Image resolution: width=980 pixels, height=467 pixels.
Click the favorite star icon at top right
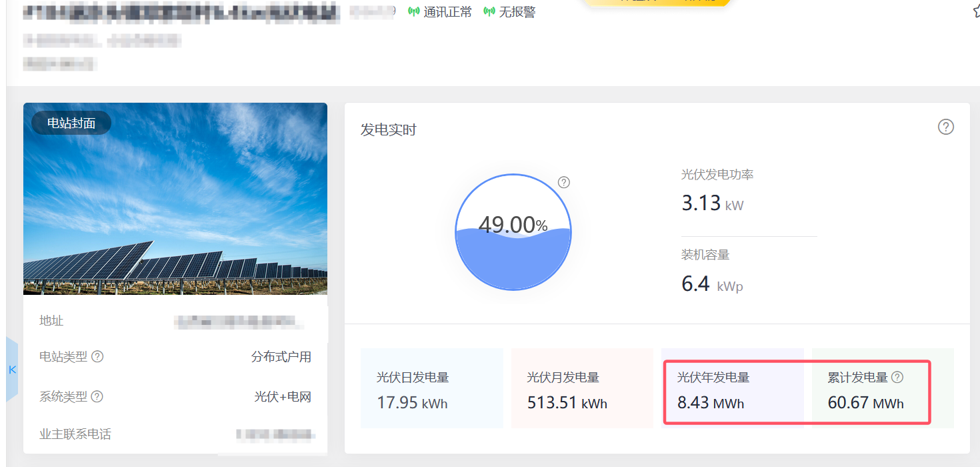975,11
